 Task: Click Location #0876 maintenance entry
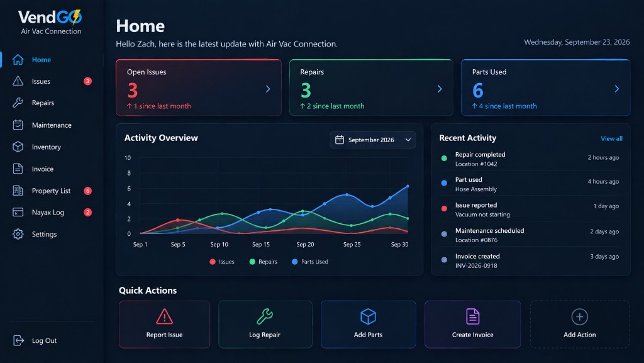(530, 235)
